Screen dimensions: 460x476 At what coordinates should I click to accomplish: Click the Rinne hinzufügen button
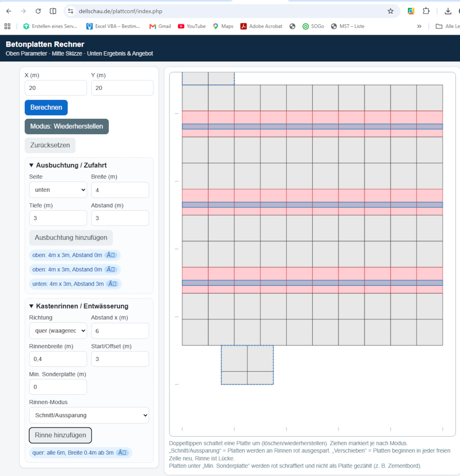click(x=60, y=435)
